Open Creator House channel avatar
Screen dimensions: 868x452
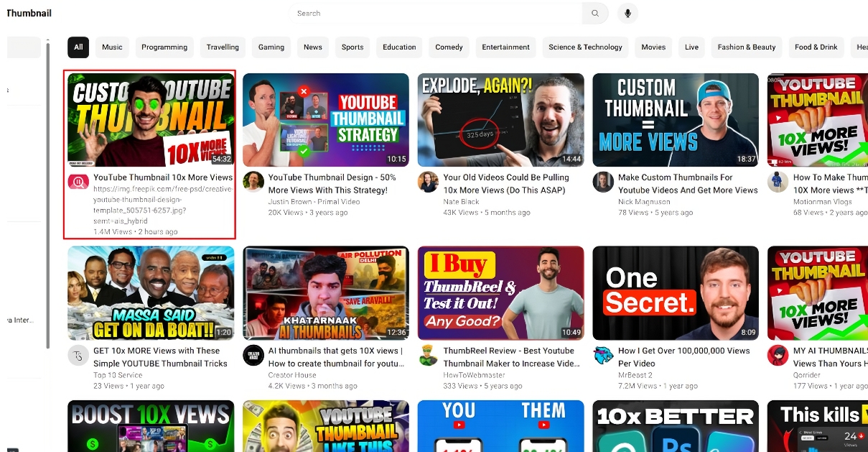click(x=253, y=356)
